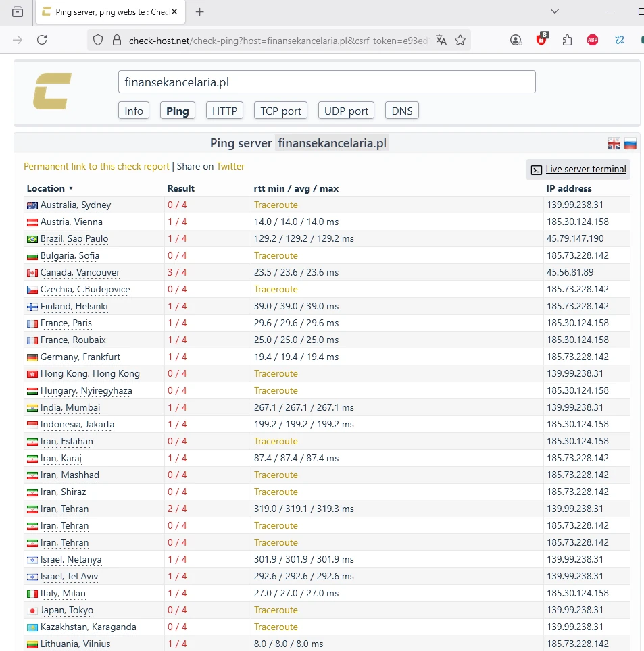The image size is (644, 651).
Task: Switch to the DNS check tab
Action: [401, 111]
